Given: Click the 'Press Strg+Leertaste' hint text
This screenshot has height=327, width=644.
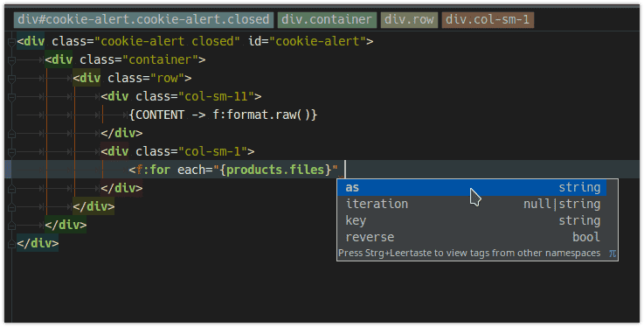Looking at the screenshot, I should (469, 253).
